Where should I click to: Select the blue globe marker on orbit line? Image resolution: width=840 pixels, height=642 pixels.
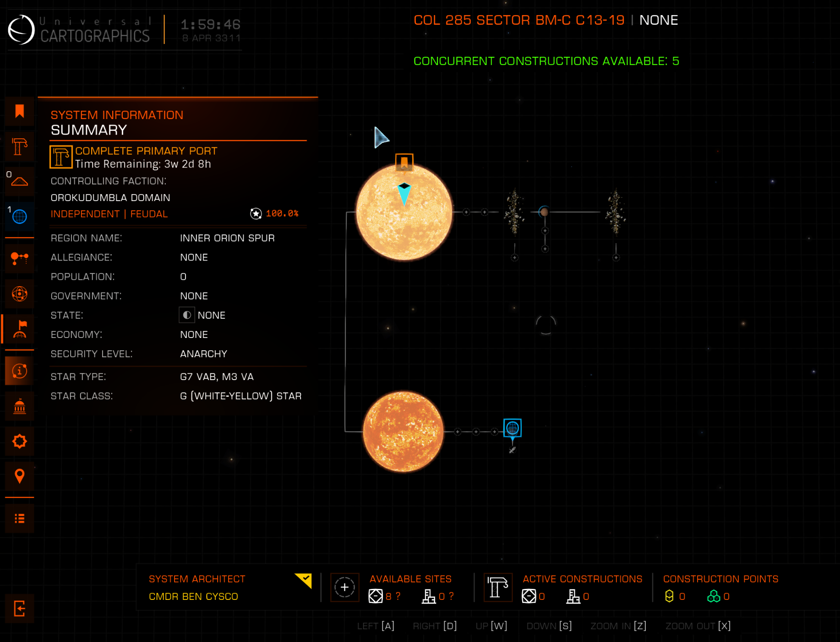coord(513,429)
